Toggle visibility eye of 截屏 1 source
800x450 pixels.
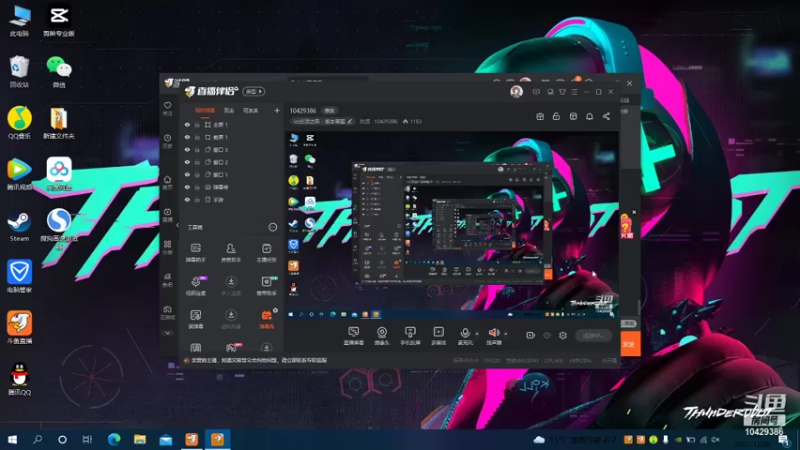pos(187,137)
